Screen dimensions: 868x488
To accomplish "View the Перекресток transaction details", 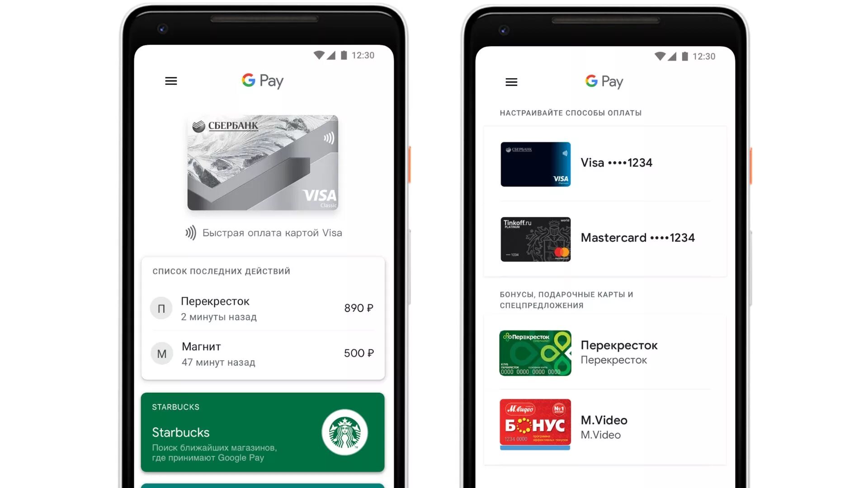I will (262, 307).
